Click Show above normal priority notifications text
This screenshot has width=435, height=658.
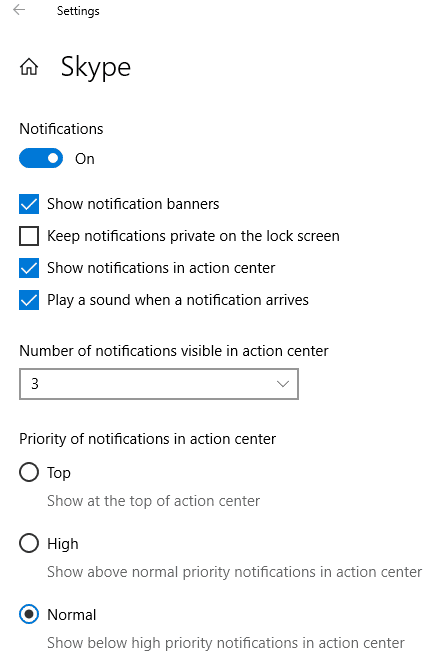pos(234,572)
